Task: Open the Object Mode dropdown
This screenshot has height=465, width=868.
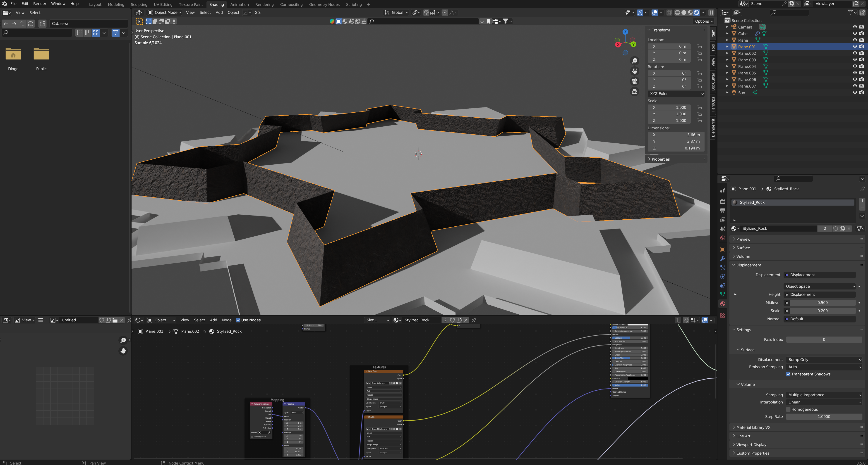Action: (164, 12)
